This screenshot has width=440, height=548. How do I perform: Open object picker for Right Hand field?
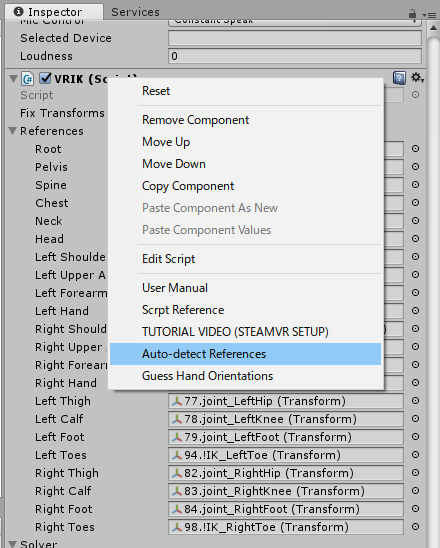415,383
